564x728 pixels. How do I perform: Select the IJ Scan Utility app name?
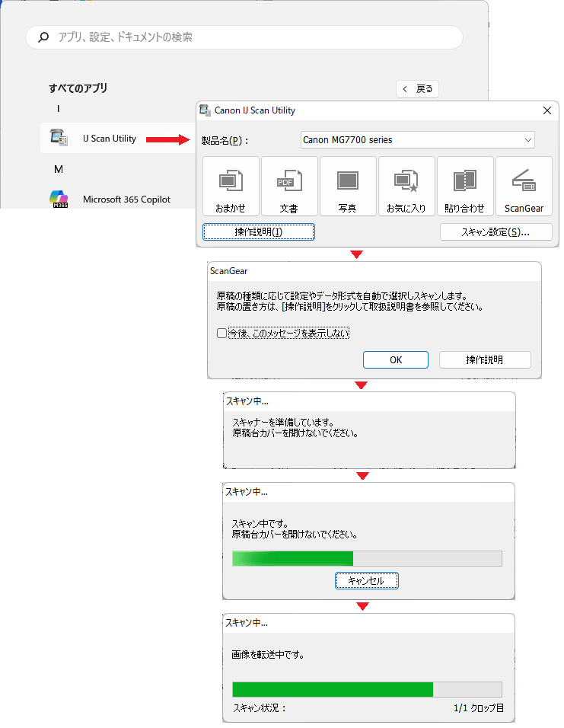pyautogui.click(x=110, y=139)
